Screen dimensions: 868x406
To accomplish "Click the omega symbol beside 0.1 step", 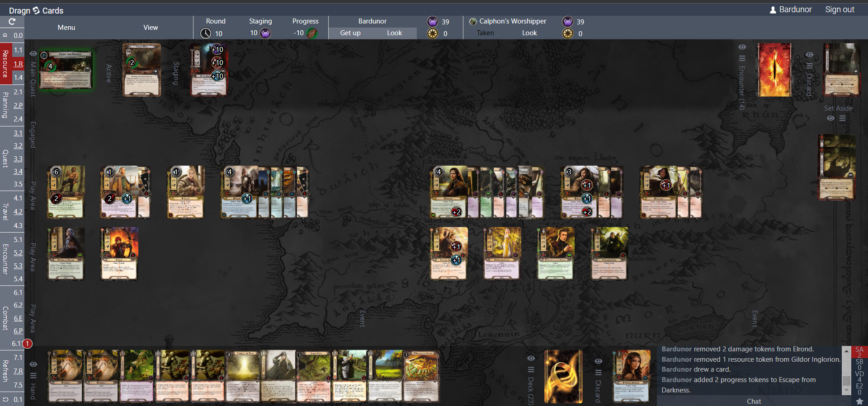I will pyautogui.click(x=5, y=399).
